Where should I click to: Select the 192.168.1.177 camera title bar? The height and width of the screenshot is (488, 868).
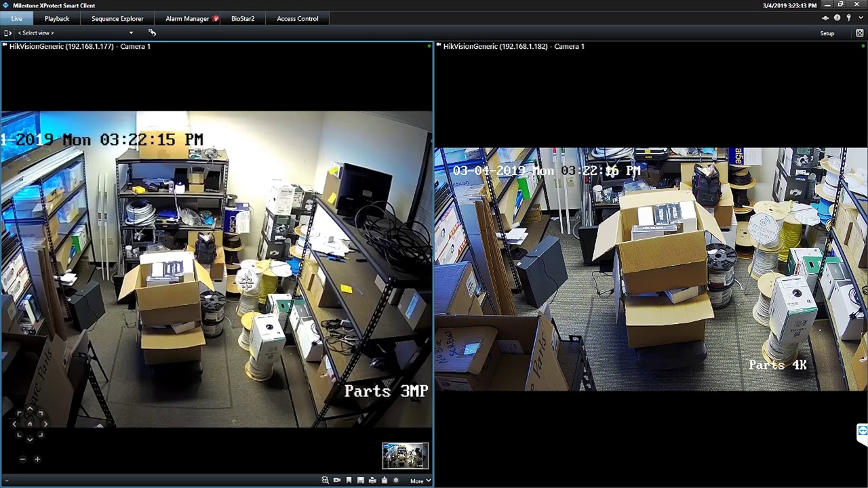[x=216, y=46]
